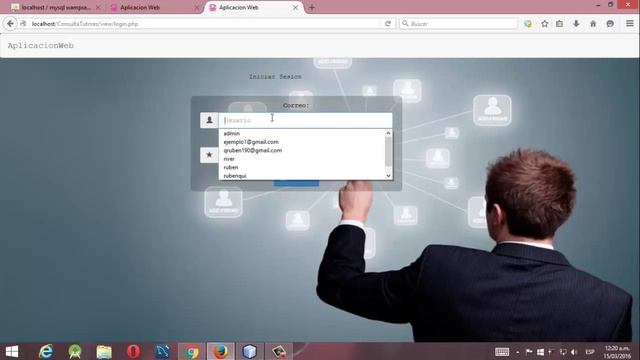Switch to Firefox in the taskbar
This screenshot has width=640, height=360.
tap(221, 351)
